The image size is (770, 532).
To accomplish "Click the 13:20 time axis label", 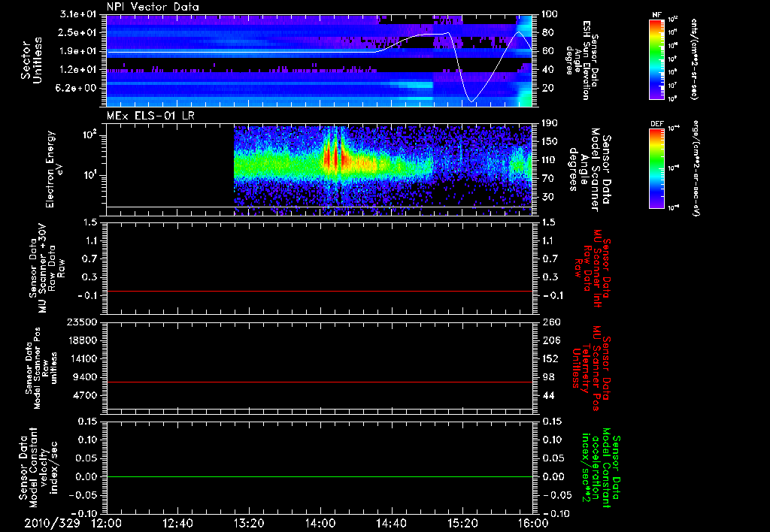I will pyautogui.click(x=249, y=523).
